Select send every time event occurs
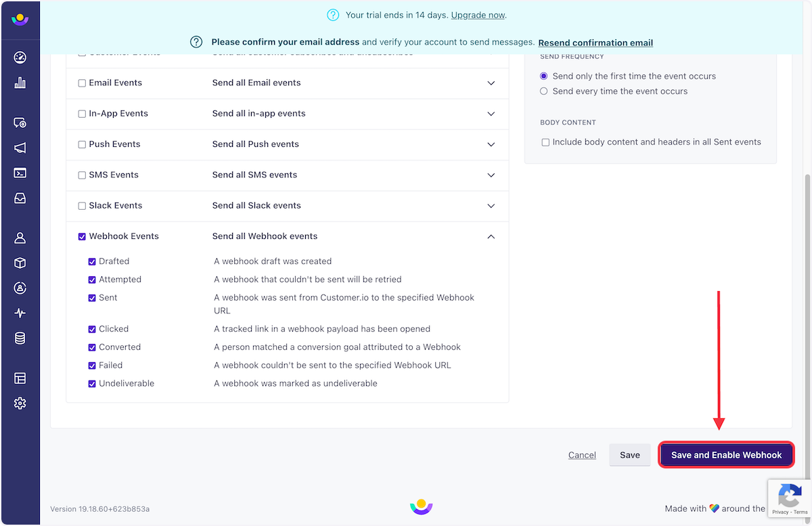Image resolution: width=812 pixels, height=526 pixels. (x=543, y=91)
